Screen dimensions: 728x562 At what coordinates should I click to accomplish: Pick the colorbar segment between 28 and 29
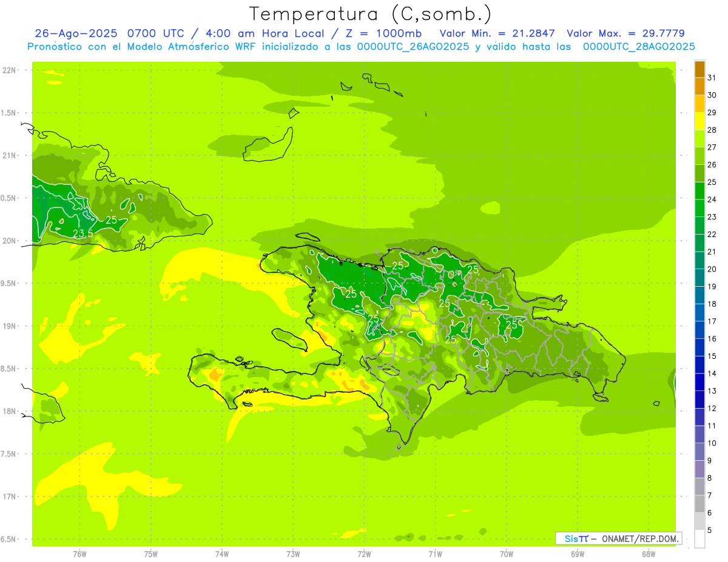(699, 122)
